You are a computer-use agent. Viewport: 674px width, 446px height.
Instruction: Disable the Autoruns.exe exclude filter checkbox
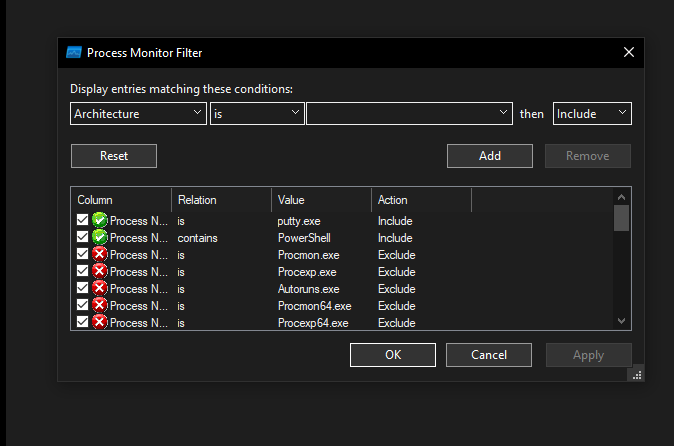[83, 289]
